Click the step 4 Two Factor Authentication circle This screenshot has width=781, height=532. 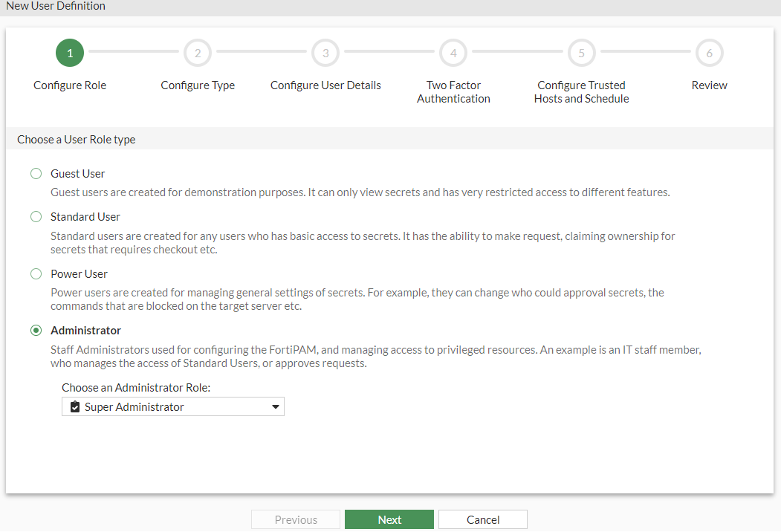(x=453, y=53)
